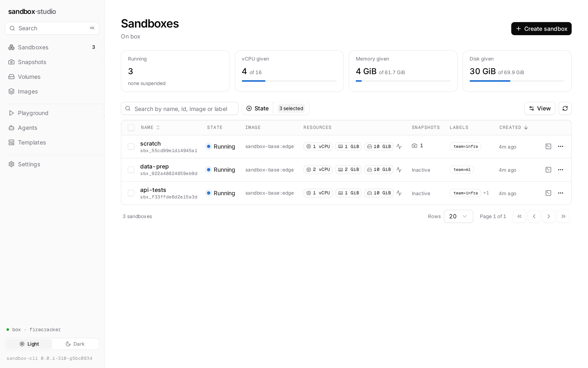
Task: Open more actions menu for scratch row
Action: coord(561,146)
